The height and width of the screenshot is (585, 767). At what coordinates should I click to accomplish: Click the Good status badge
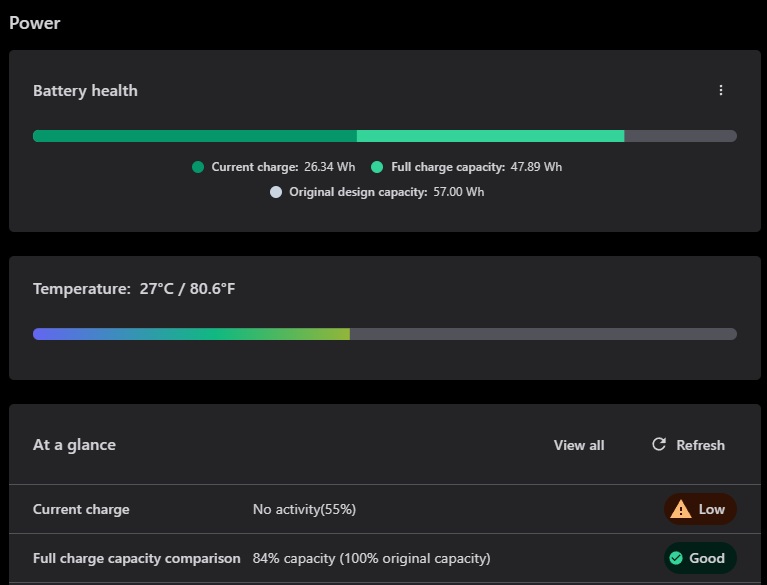[x=700, y=558]
